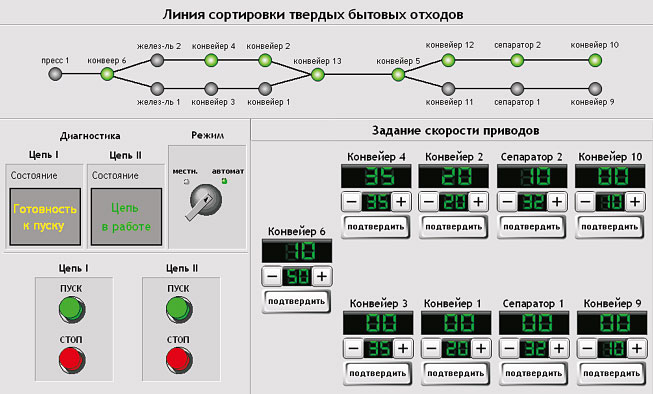The height and width of the screenshot is (394, 653).
Task: Click Цепь II status Цепь в работе
Action: (126, 217)
